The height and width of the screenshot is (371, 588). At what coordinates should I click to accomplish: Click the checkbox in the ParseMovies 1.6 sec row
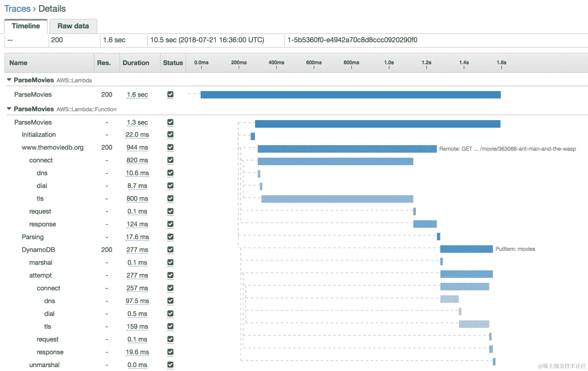[x=170, y=94]
